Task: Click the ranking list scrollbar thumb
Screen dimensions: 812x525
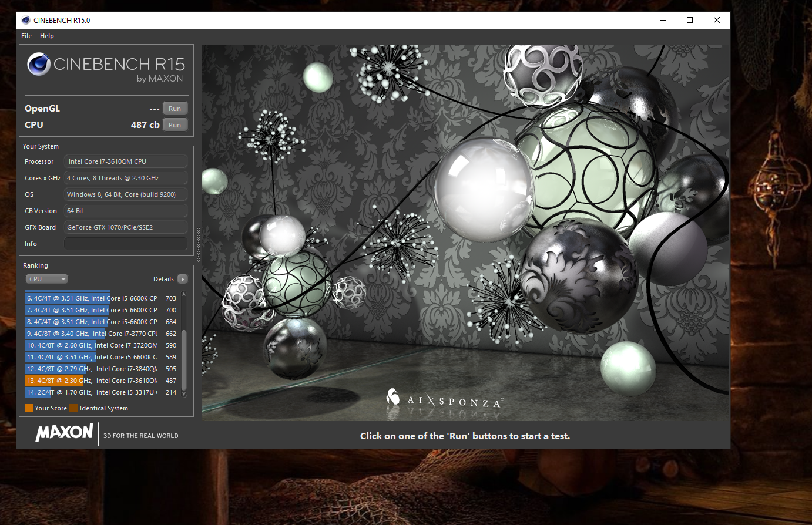Action: point(184,360)
